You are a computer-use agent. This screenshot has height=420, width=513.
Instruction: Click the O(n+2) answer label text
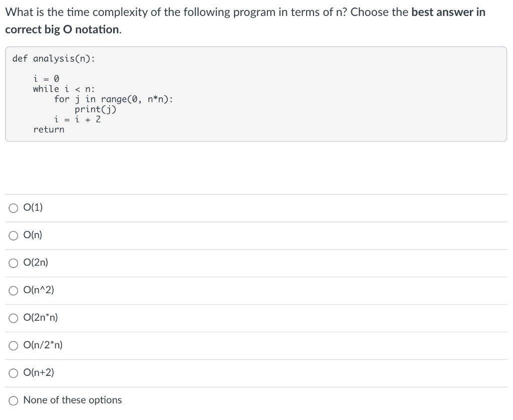click(x=39, y=372)
